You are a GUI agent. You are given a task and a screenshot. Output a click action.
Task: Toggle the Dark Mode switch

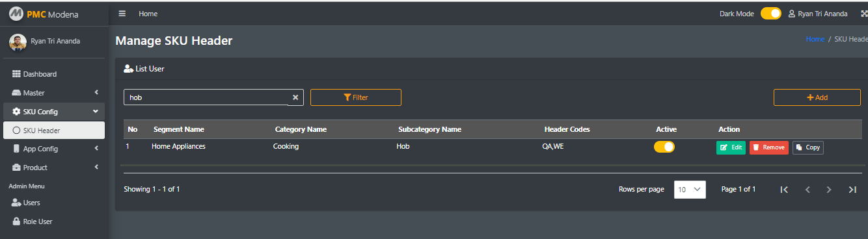(x=770, y=14)
